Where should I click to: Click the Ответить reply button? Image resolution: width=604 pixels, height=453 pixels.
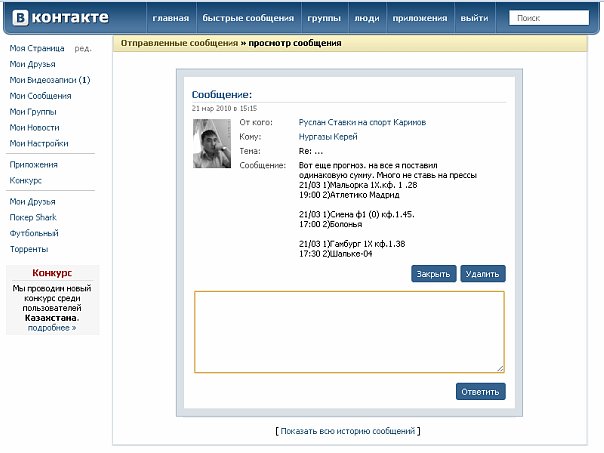[480, 392]
